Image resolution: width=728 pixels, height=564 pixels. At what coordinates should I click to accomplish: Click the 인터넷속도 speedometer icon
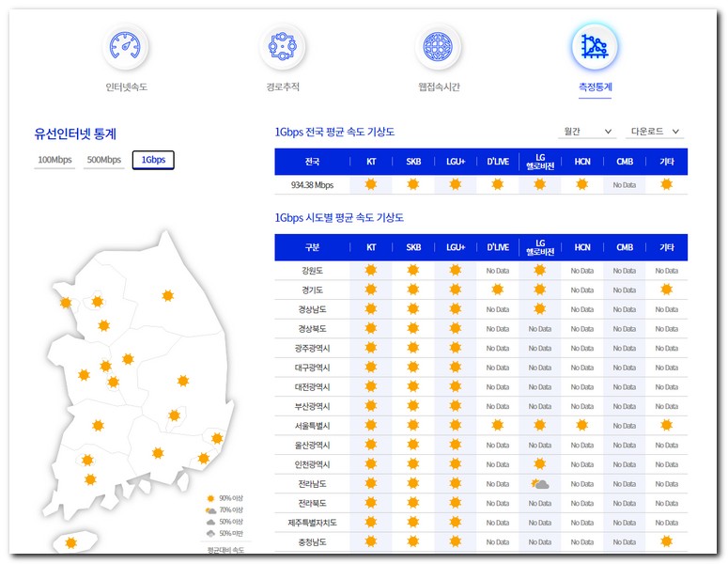coord(126,46)
